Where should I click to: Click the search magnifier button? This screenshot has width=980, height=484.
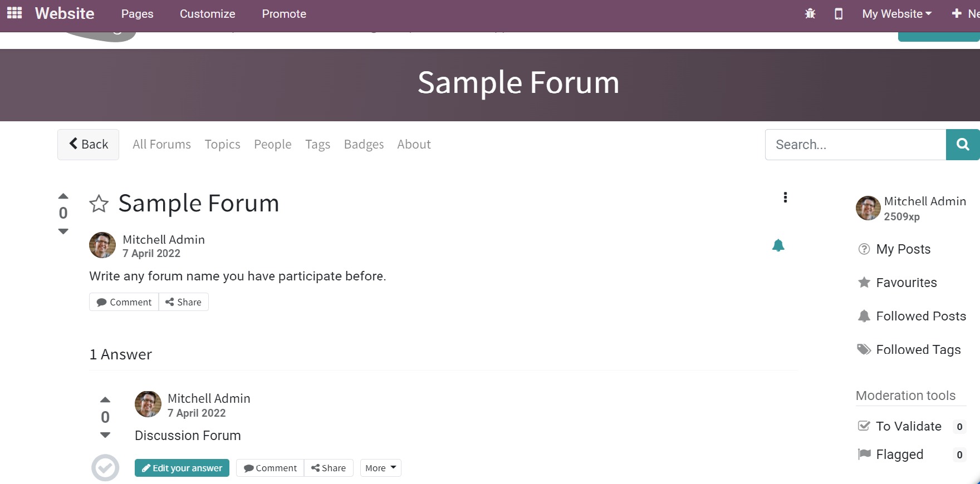[x=962, y=145]
